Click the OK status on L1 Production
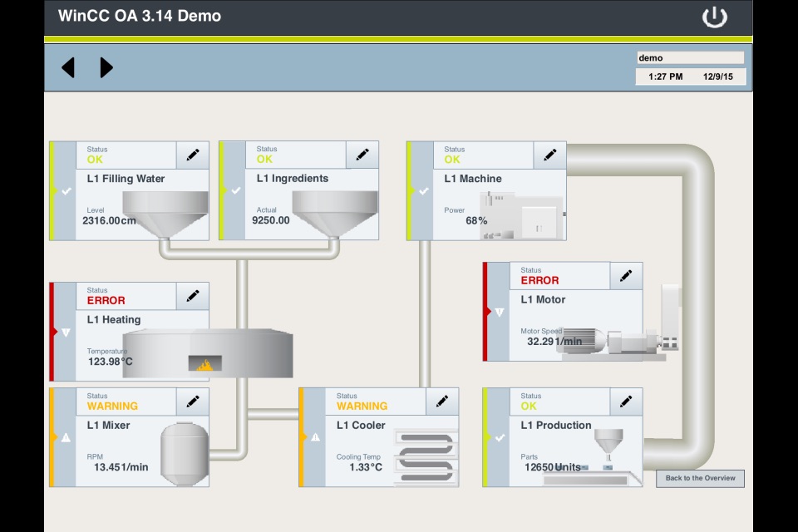The image size is (798, 532). tap(529, 406)
